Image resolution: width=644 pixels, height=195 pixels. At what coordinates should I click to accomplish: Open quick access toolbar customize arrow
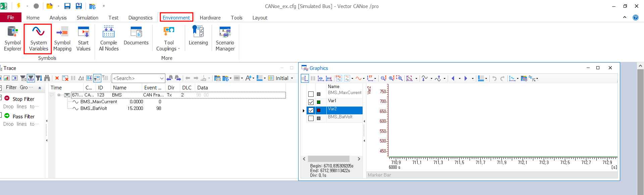coord(104,6)
